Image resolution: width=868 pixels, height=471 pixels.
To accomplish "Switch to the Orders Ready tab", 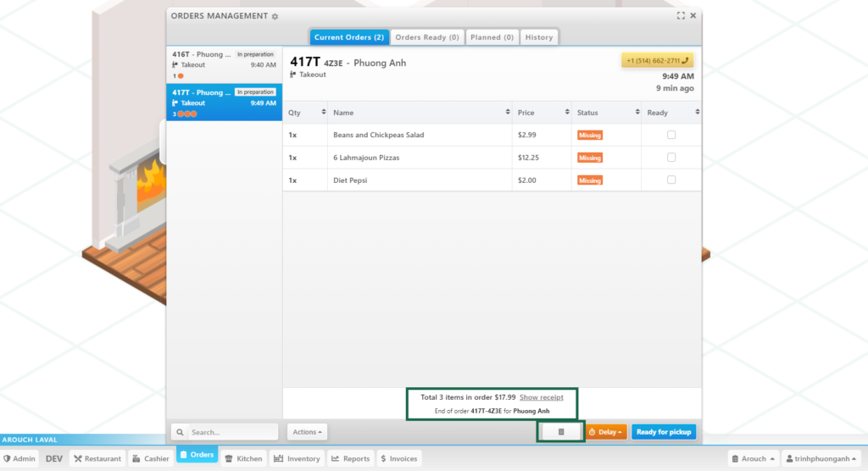I will (427, 37).
